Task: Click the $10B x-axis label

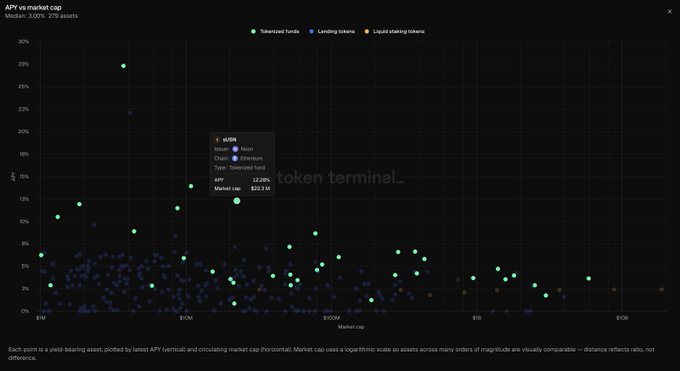Action: tap(622, 318)
